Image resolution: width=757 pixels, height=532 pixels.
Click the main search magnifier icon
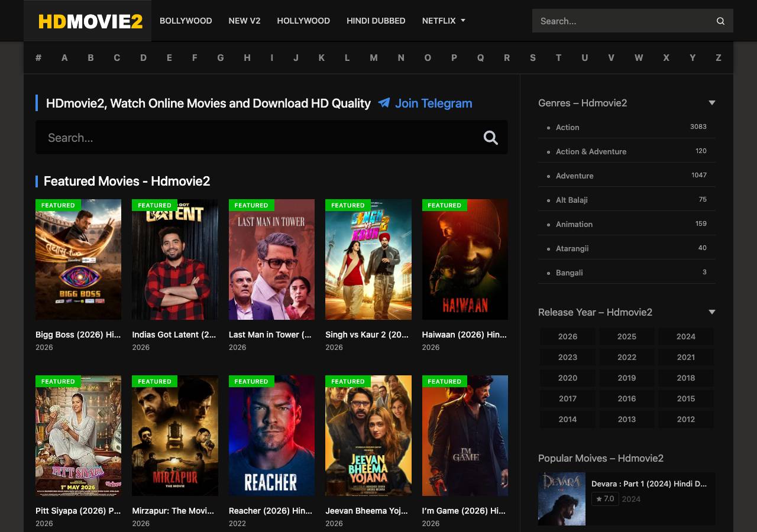point(491,138)
